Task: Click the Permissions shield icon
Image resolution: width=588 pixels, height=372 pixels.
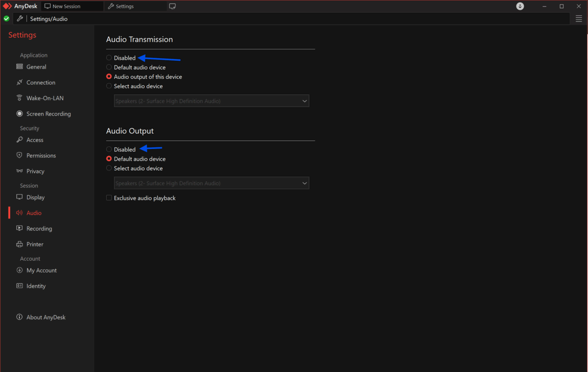Action: 20,155
